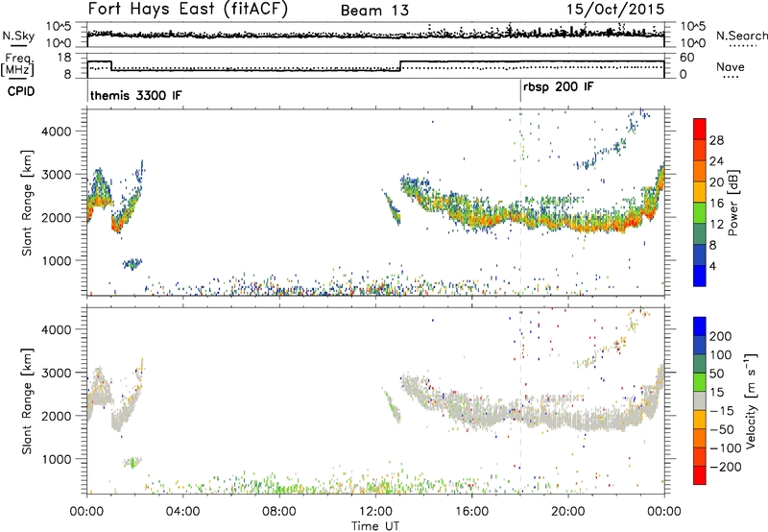The width and height of the screenshot is (768, 532).
Task: Click the 'Time UT' axis label
Action: [x=375, y=526]
